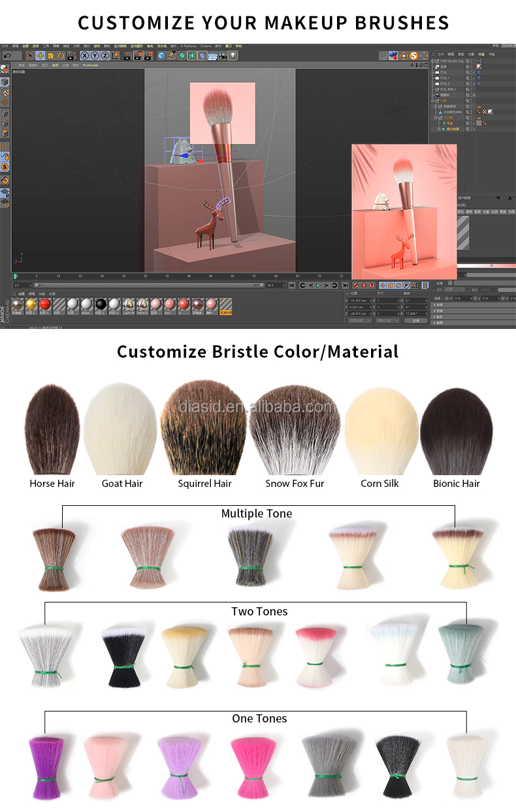Add a Camera object
516x812 pixels.
(223, 55)
